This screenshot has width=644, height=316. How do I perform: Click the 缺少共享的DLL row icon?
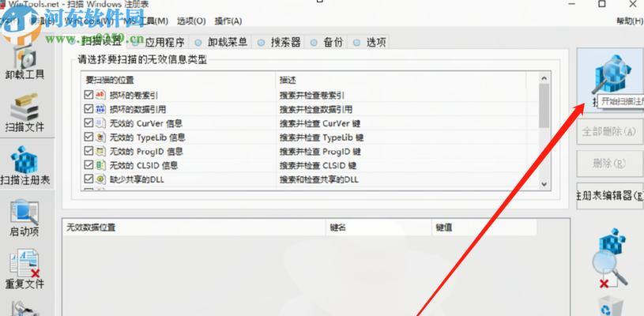tap(100, 179)
